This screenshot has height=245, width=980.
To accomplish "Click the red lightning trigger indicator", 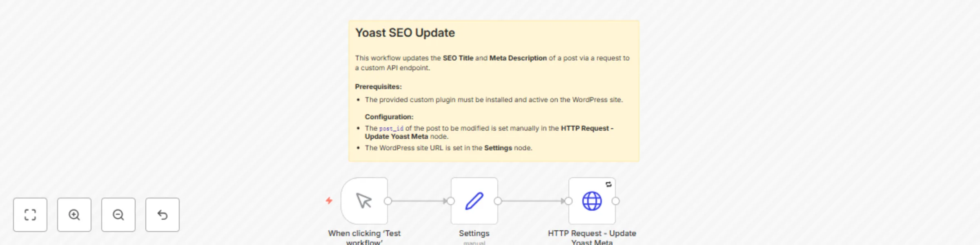I will pyautogui.click(x=329, y=200).
